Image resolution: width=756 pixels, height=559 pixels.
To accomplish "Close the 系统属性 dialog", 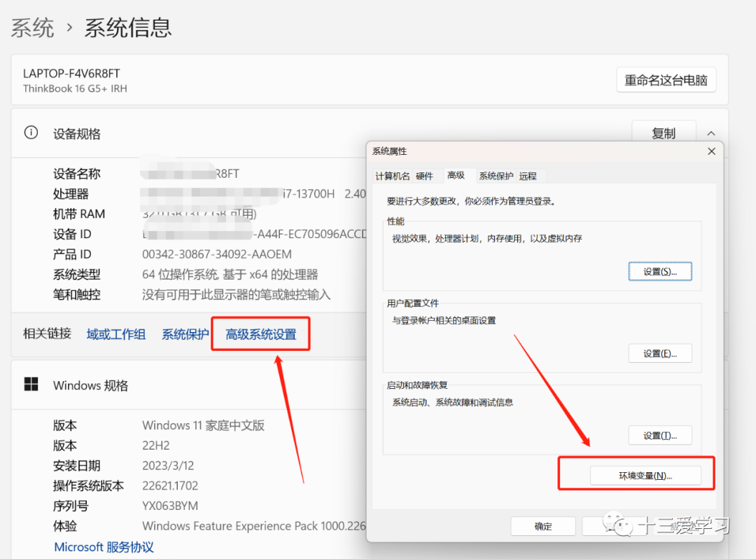I will coord(712,151).
